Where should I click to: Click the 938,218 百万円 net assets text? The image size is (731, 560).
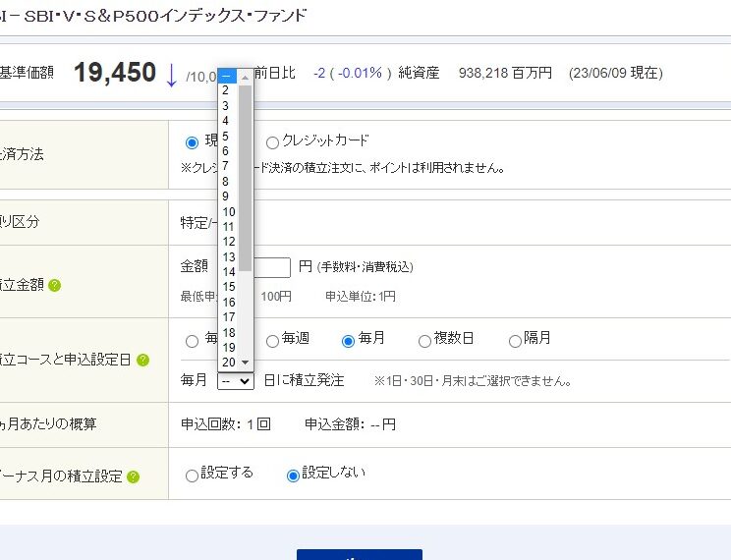point(505,73)
